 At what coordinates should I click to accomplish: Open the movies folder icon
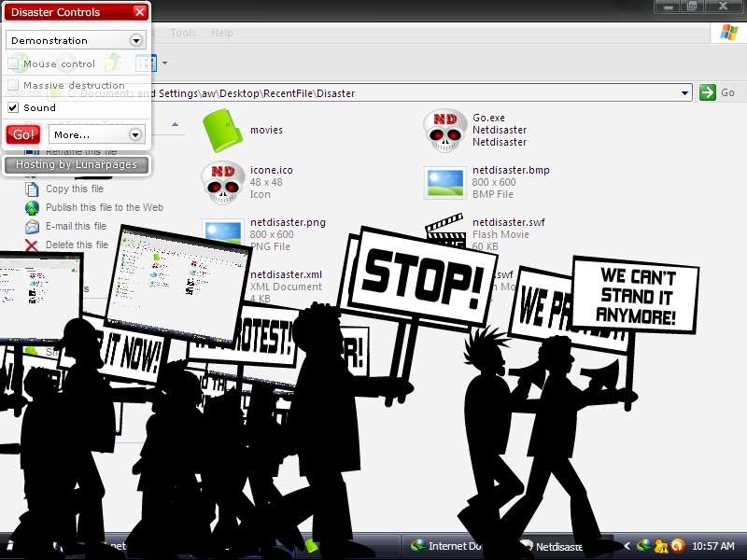coord(222,130)
